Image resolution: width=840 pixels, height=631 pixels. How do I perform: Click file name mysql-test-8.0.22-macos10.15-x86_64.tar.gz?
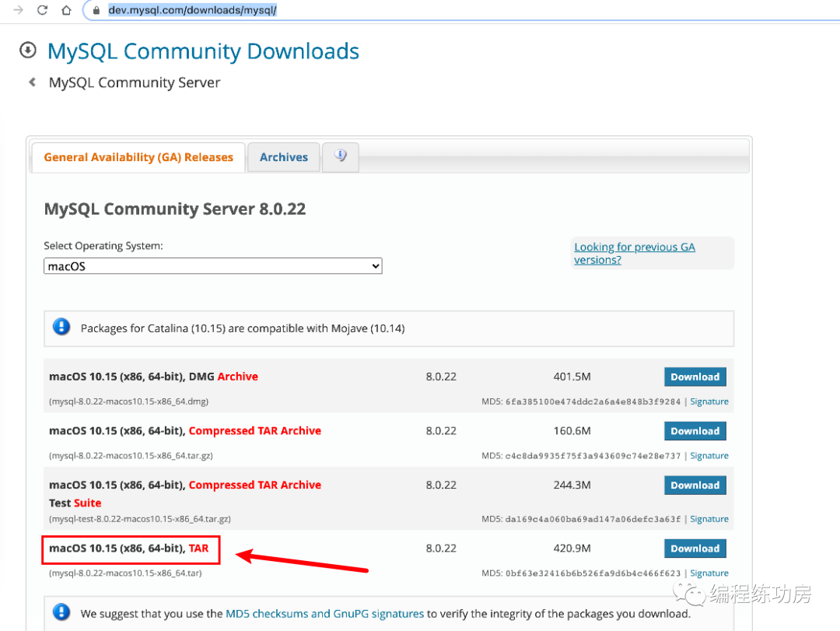140,519
